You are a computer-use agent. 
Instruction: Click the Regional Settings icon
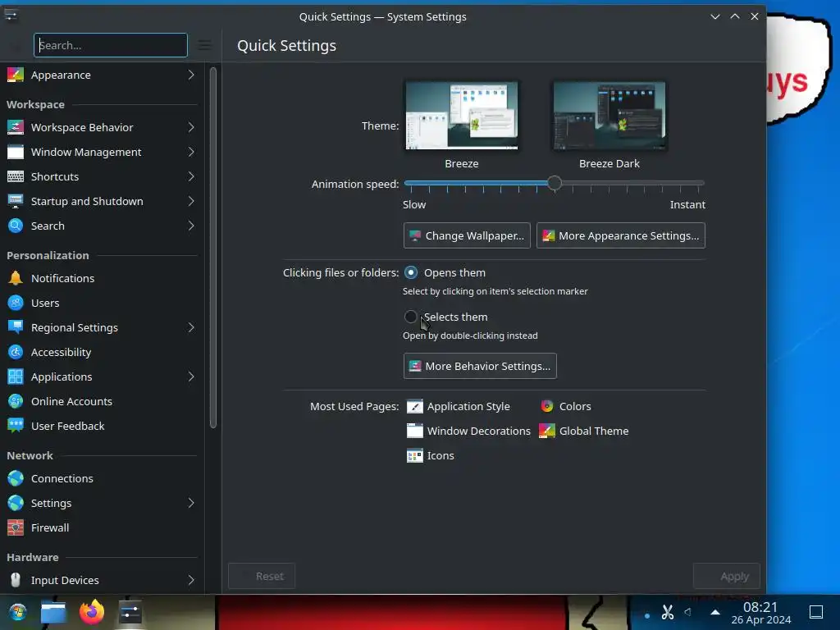[x=16, y=327]
